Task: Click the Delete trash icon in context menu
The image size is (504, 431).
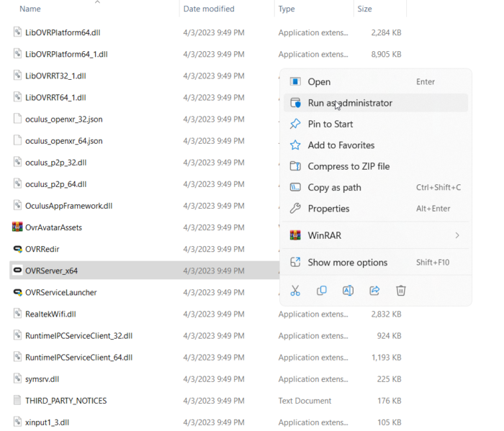Action: tap(400, 291)
